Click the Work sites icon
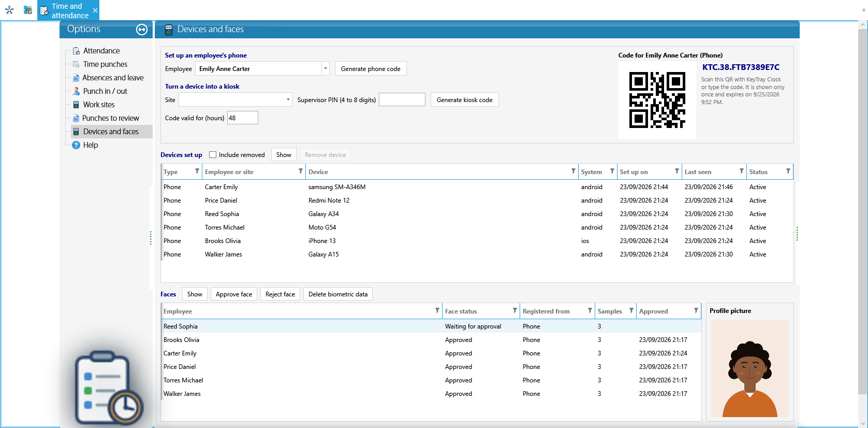This screenshot has height=428, width=868. 76,105
